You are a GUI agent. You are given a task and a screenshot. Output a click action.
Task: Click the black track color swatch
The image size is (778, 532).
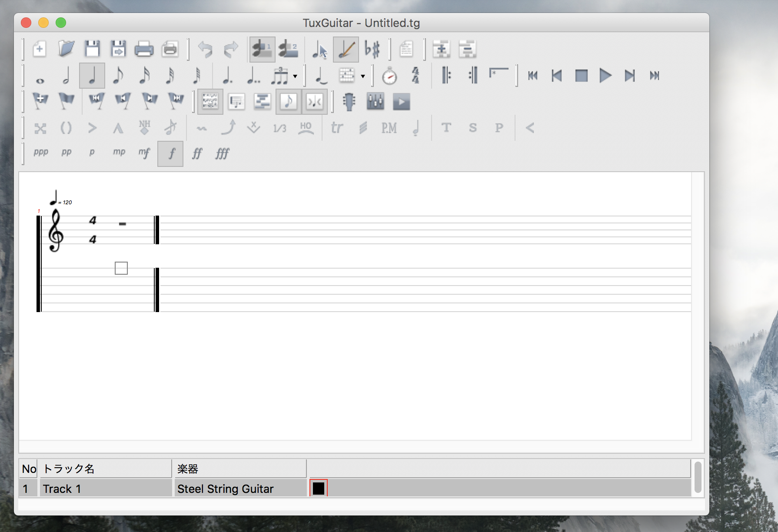click(x=319, y=488)
